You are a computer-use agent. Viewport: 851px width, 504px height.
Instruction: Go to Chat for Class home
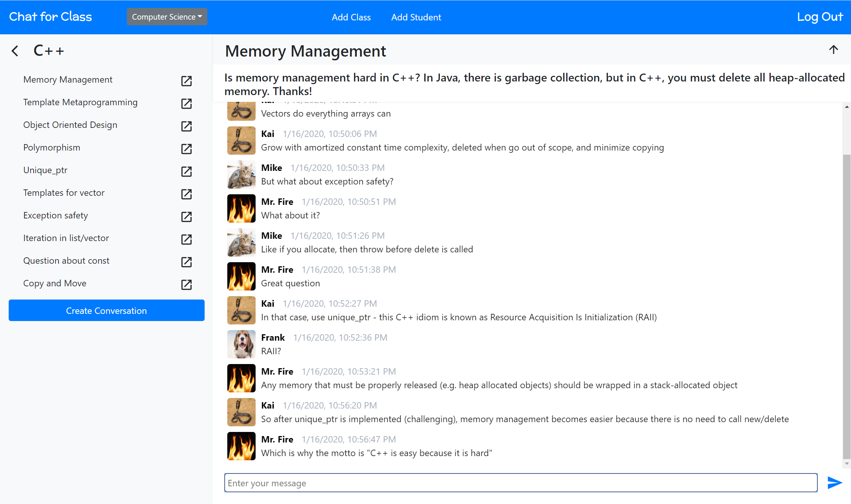[51, 17]
